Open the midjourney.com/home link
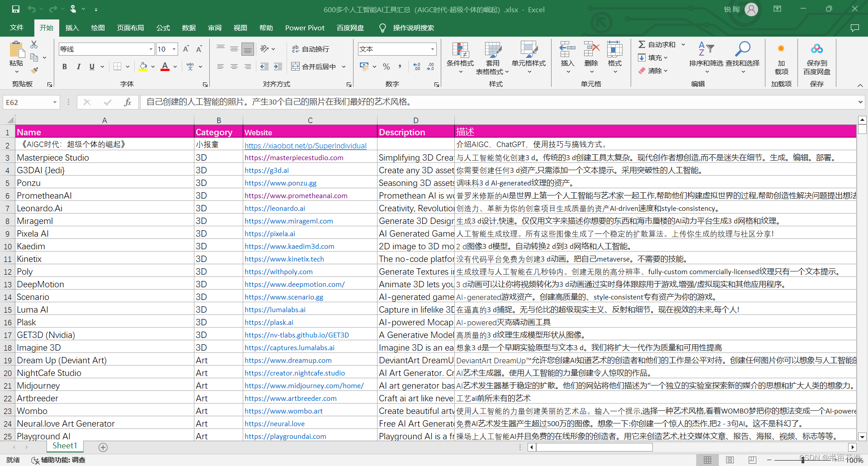Image resolution: width=868 pixels, height=466 pixels. (x=304, y=386)
